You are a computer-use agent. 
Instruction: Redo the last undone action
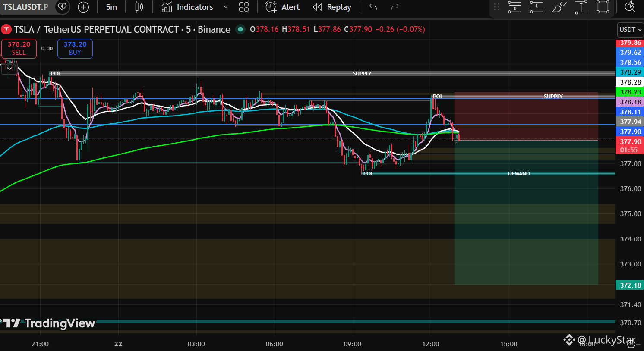click(x=395, y=7)
